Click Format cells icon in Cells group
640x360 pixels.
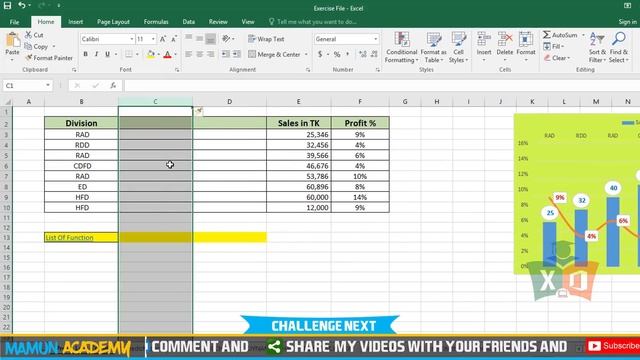click(526, 40)
